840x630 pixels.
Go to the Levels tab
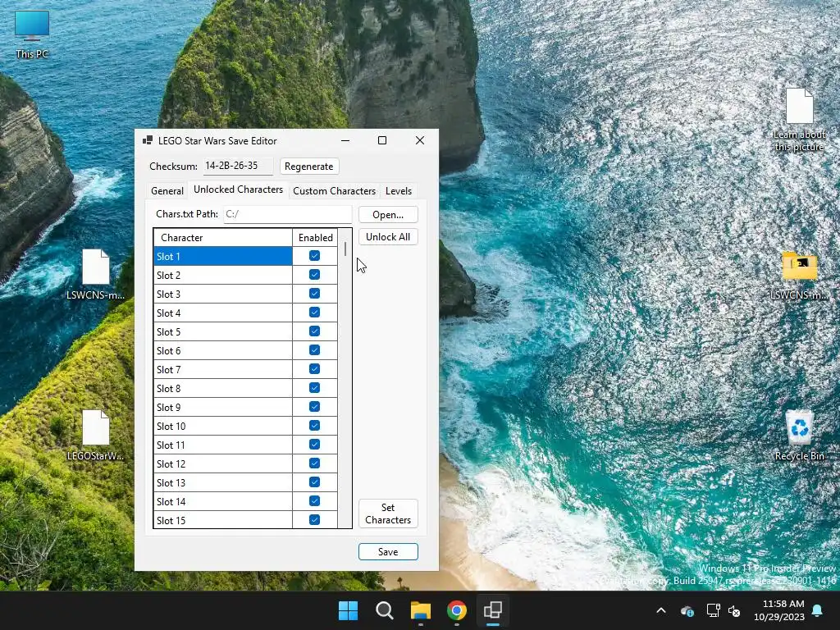click(399, 190)
